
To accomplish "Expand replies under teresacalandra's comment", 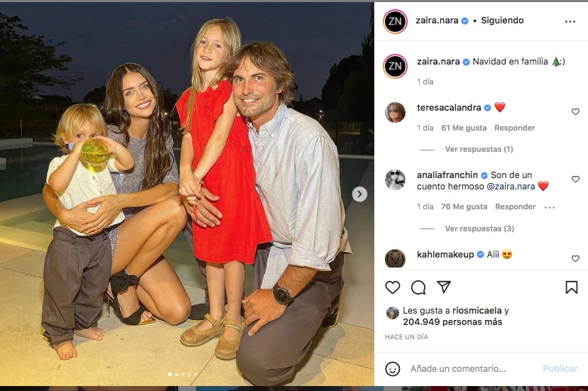I will (x=479, y=150).
